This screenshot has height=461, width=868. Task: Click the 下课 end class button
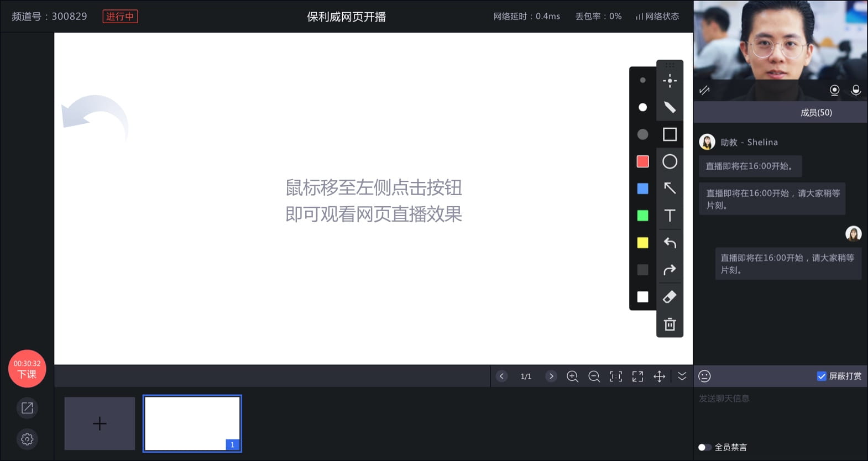(x=27, y=369)
